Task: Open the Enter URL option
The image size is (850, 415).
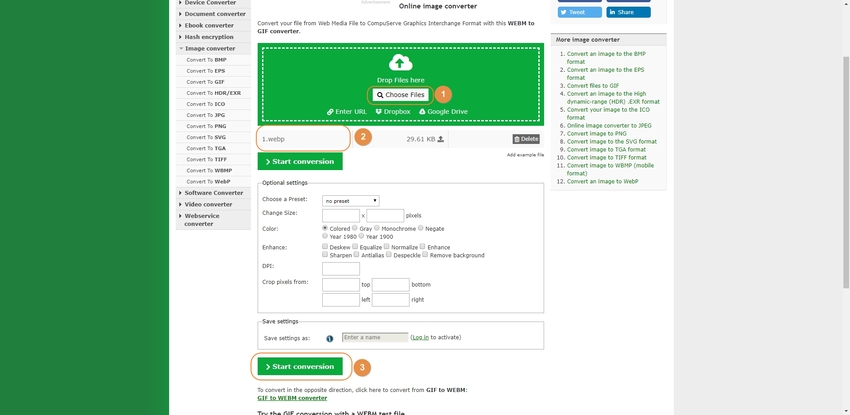Action: pyautogui.click(x=347, y=112)
